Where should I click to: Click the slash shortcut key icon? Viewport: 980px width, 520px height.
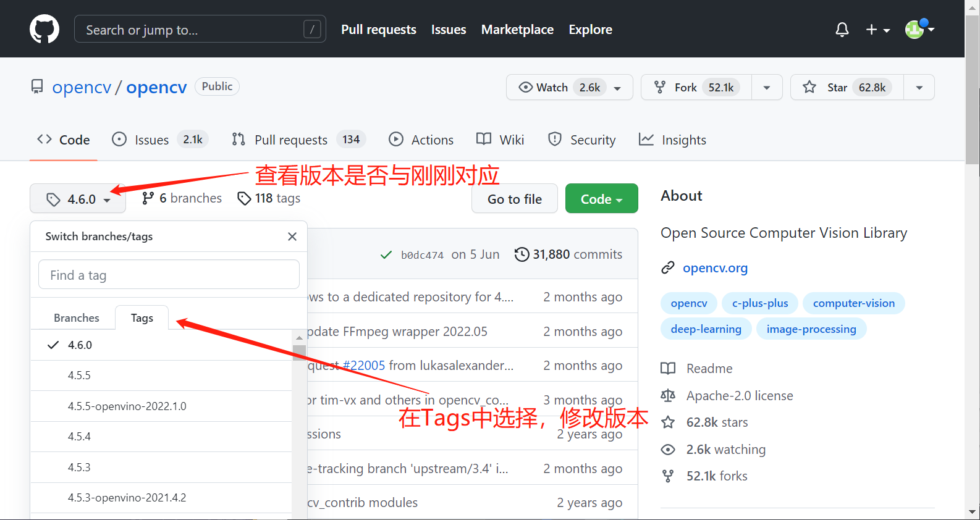pos(312,29)
